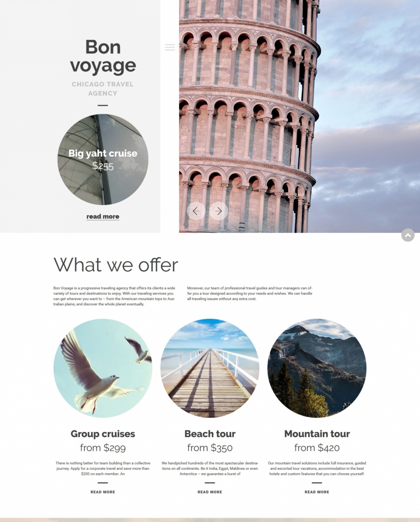Screen dimensions: 420x522
Task: Click the Group cruises seagull image
Action: (x=103, y=368)
